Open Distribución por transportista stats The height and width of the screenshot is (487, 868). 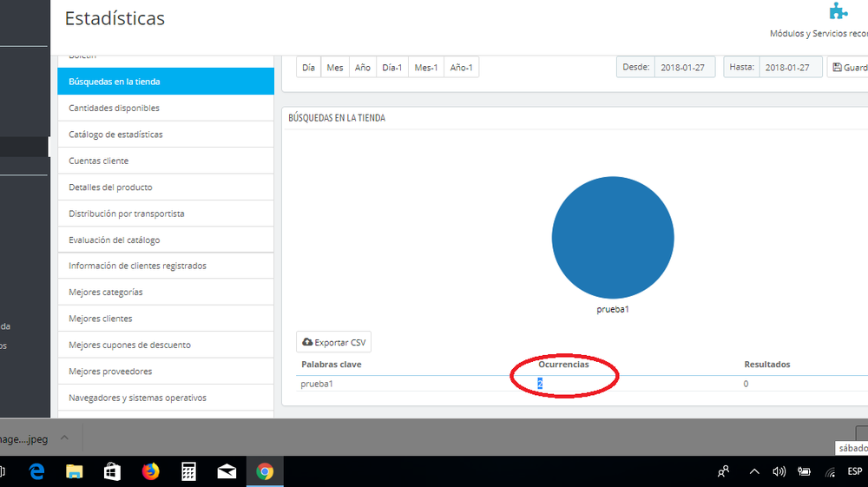tap(166, 214)
